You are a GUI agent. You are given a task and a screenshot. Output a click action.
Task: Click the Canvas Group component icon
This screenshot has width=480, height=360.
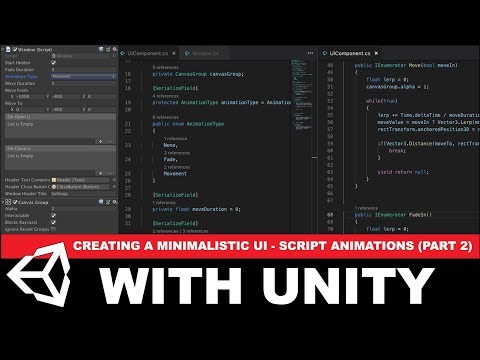[x=8, y=202]
